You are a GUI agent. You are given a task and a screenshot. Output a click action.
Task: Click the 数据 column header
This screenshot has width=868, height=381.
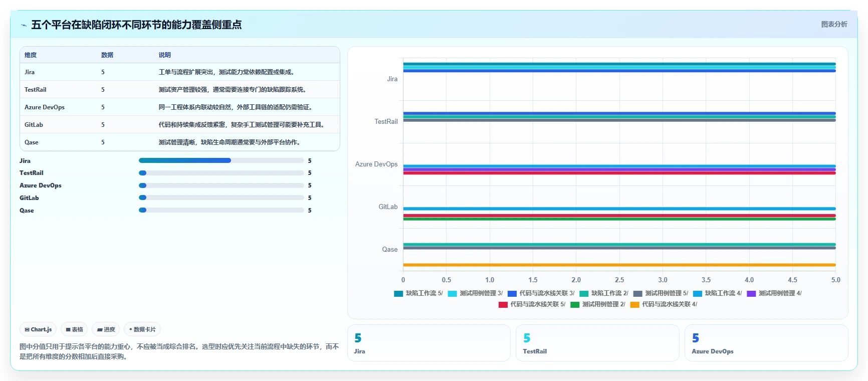107,55
